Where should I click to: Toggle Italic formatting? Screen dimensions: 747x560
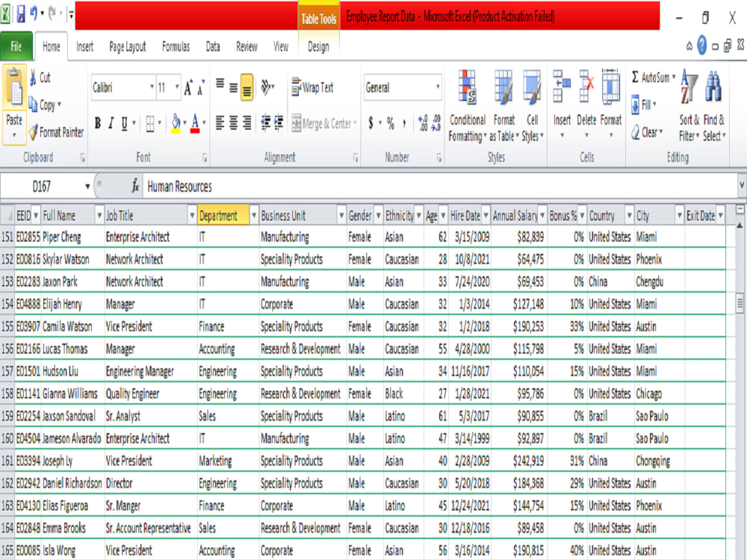coord(111,123)
